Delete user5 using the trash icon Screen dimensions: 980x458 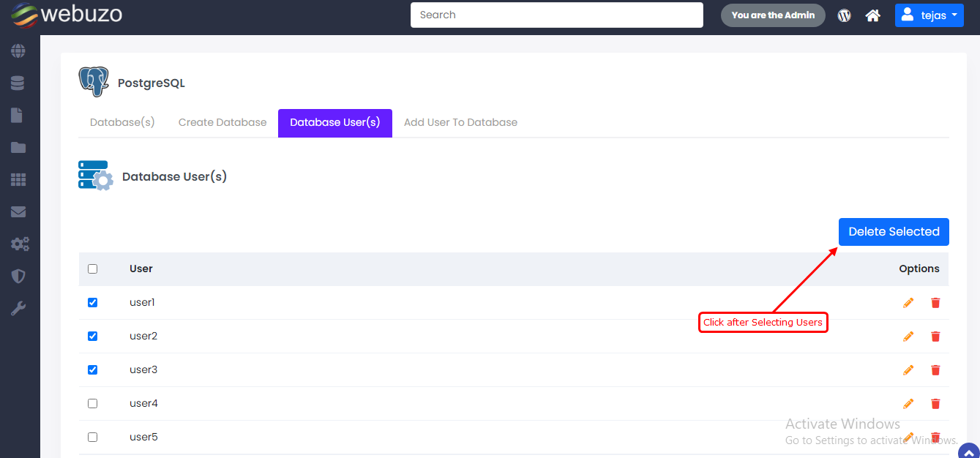tap(935, 437)
